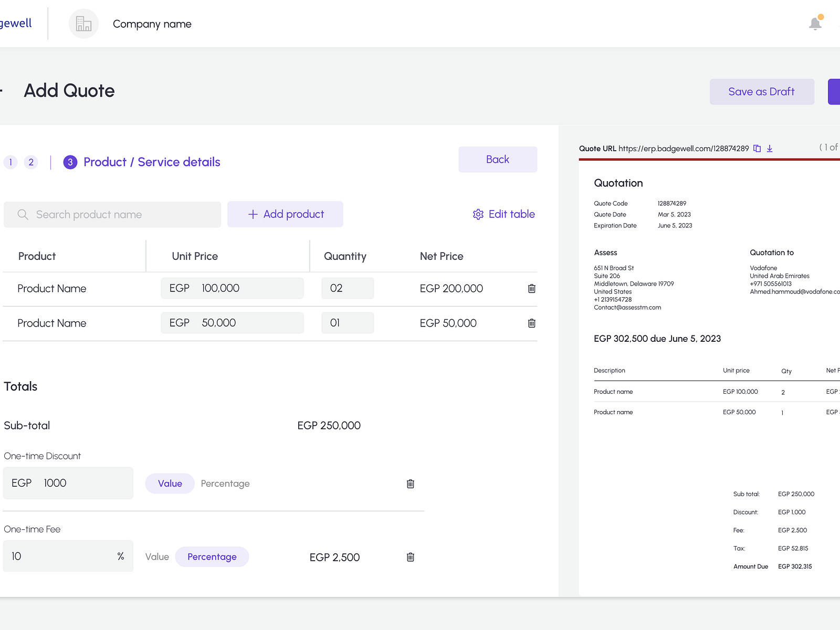
Task: Click the first Product Name row
Action: click(52, 289)
